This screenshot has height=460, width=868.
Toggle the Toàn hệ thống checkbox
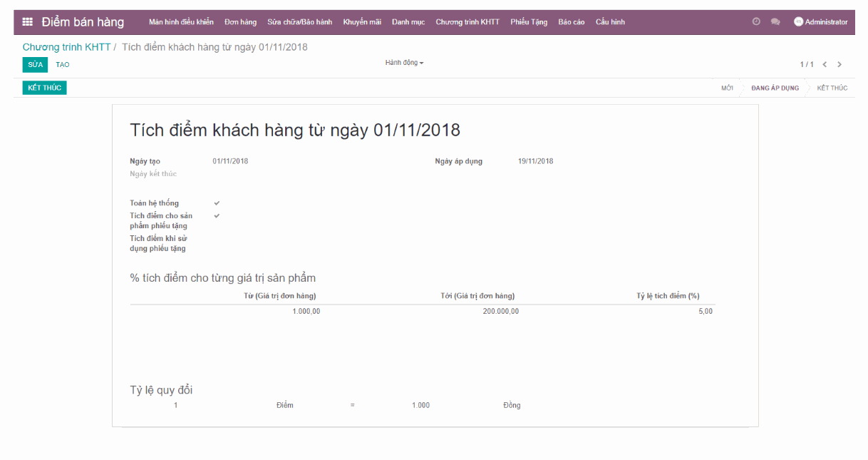(216, 203)
